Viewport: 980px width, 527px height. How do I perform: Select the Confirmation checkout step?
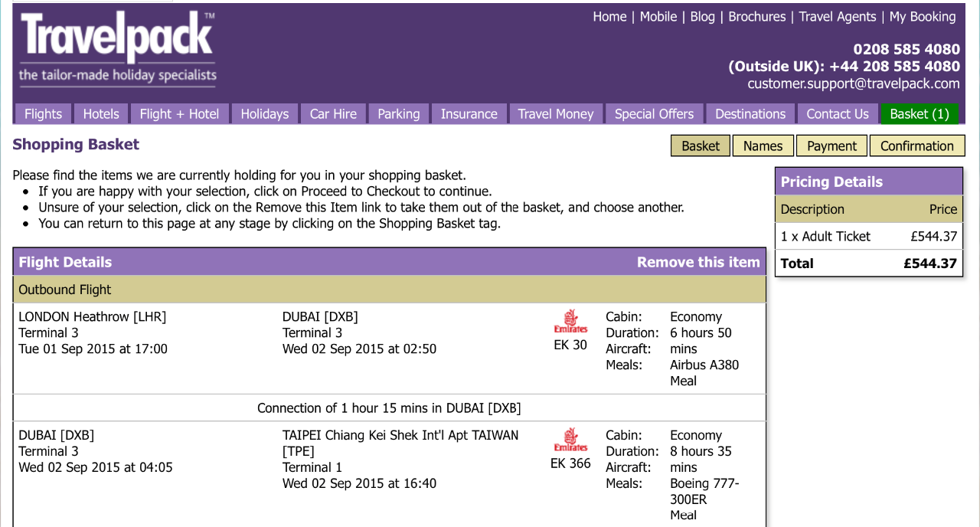[x=917, y=146]
